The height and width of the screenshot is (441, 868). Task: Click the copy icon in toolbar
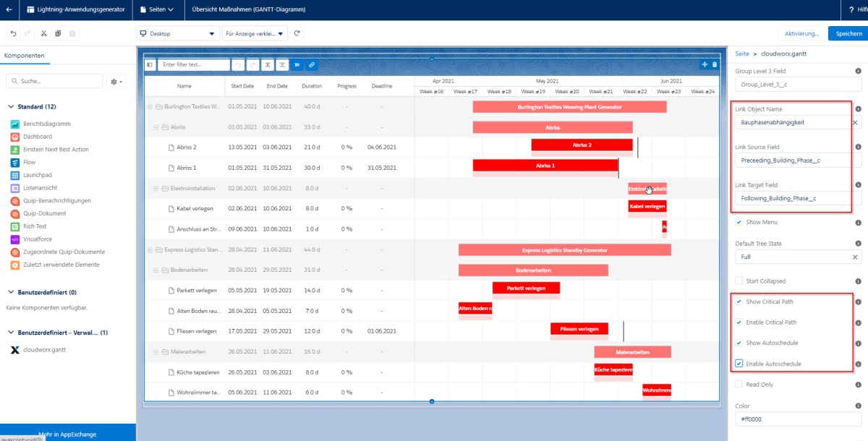coord(58,33)
